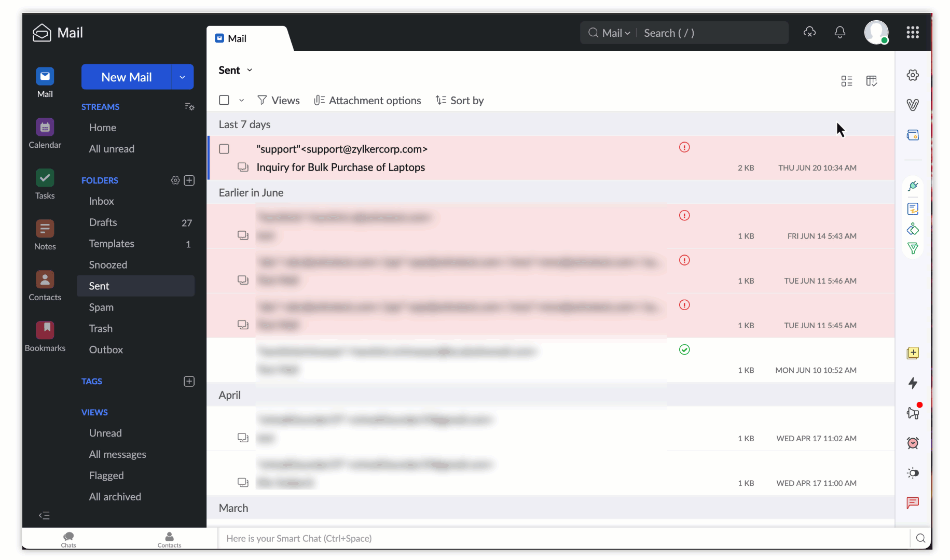
Task: Switch to the list view layout icon
Action: coord(847,81)
